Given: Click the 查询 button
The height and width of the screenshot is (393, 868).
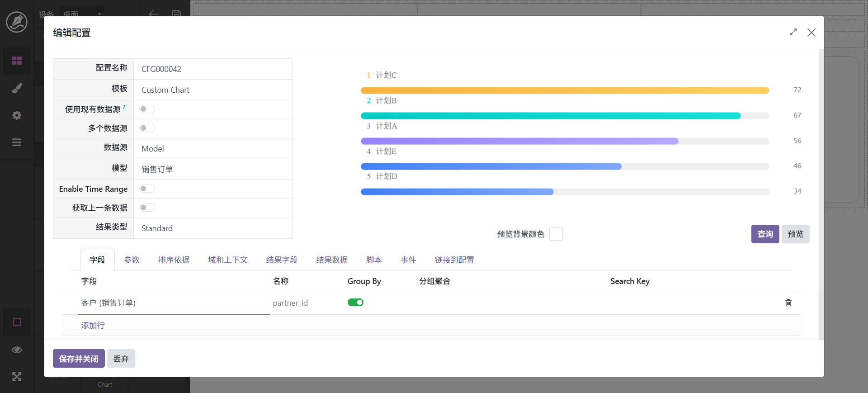Looking at the screenshot, I should [x=765, y=234].
